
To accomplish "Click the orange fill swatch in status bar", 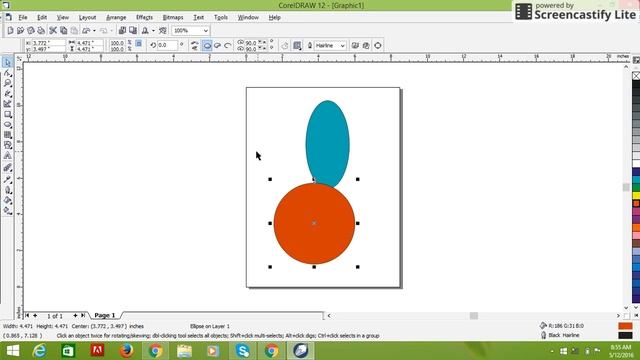I will 625,326.
